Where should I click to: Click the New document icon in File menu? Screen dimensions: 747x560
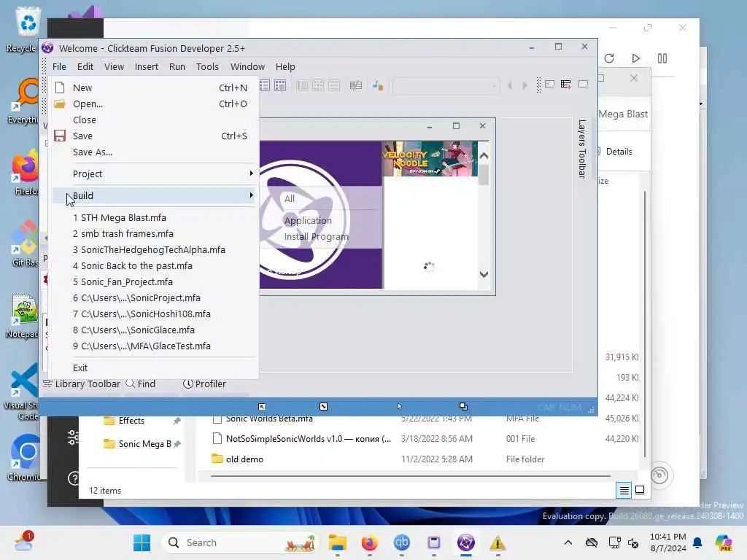(60, 87)
